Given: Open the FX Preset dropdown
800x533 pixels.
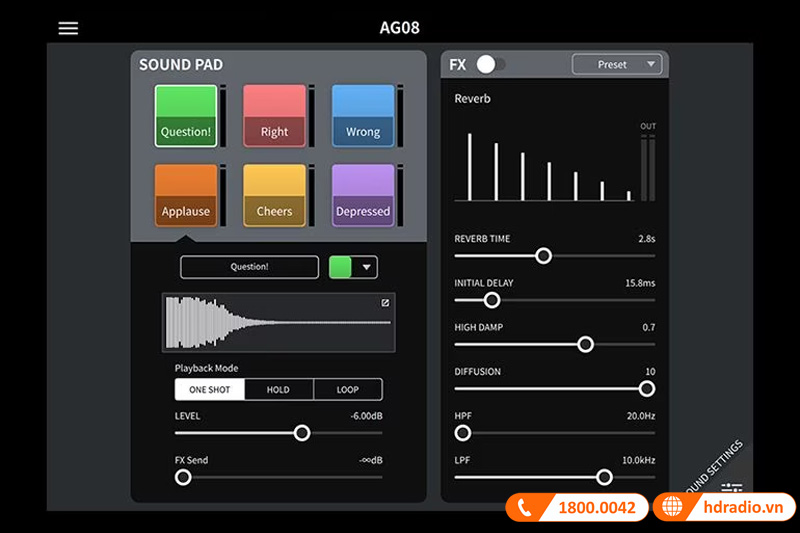Looking at the screenshot, I should 617,65.
